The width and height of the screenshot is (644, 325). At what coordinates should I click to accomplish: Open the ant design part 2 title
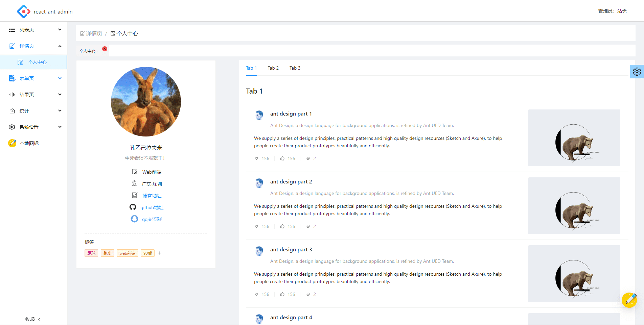tap(291, 182)
